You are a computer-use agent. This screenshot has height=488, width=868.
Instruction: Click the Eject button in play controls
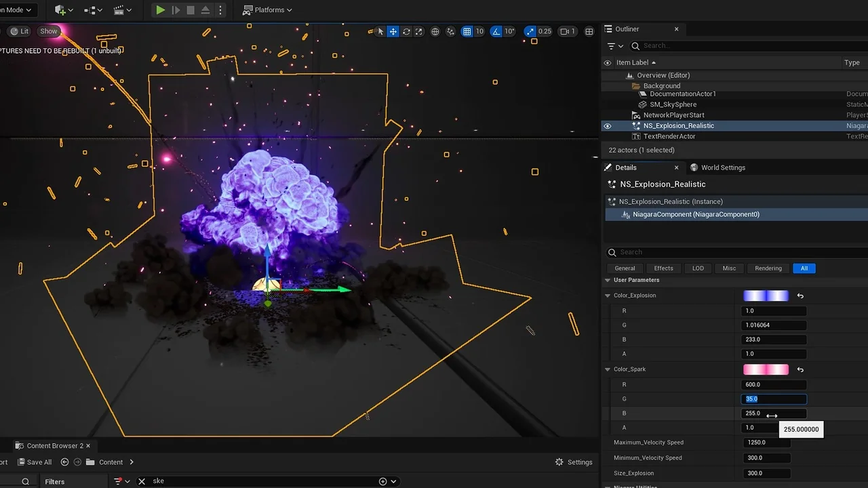pyautogui.click(x=205, y=10)
